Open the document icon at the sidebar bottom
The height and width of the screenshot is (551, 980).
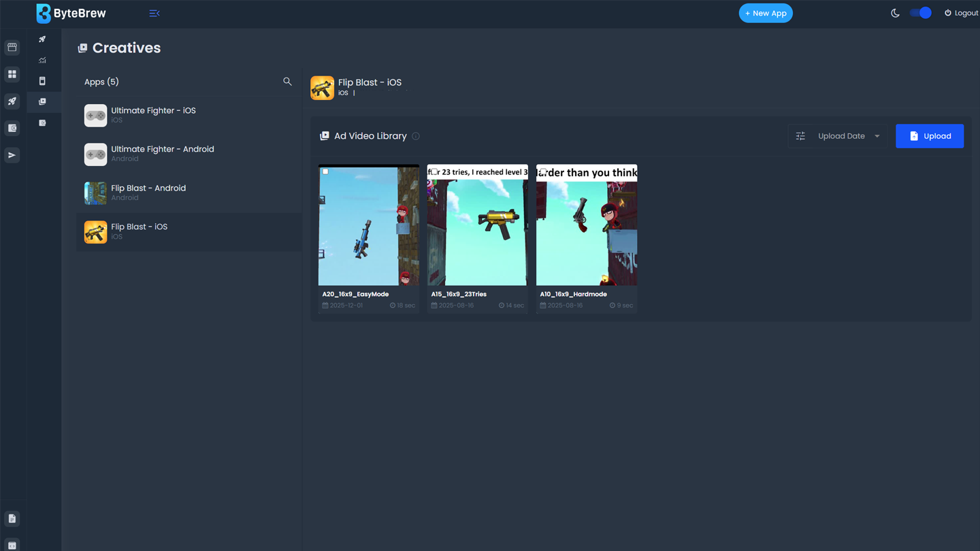pyautogui.click(x=12, y=518)
